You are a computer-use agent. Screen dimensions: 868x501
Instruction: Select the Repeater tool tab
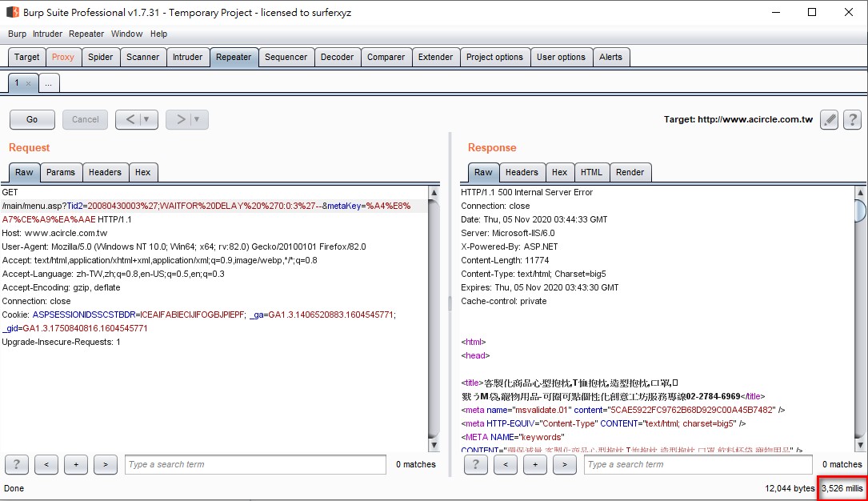(234, 57)
